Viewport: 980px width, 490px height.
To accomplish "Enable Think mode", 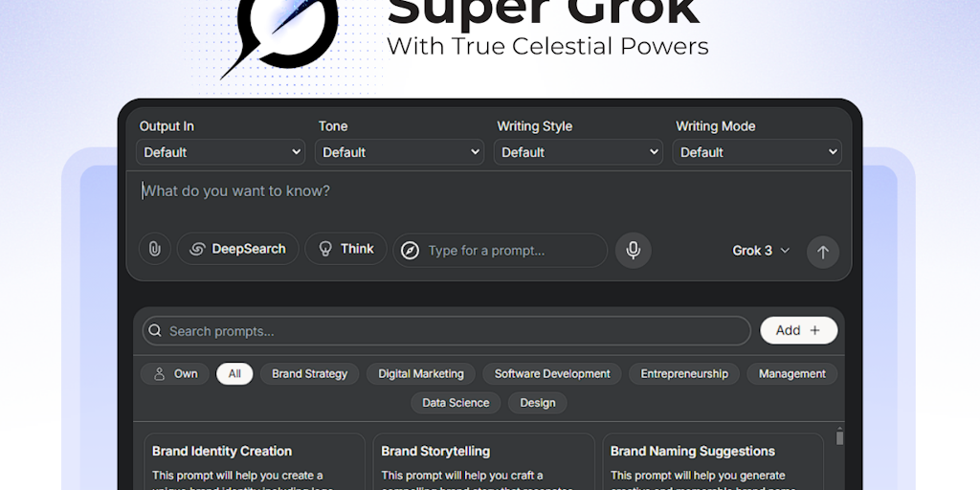I will coord(345,249).
